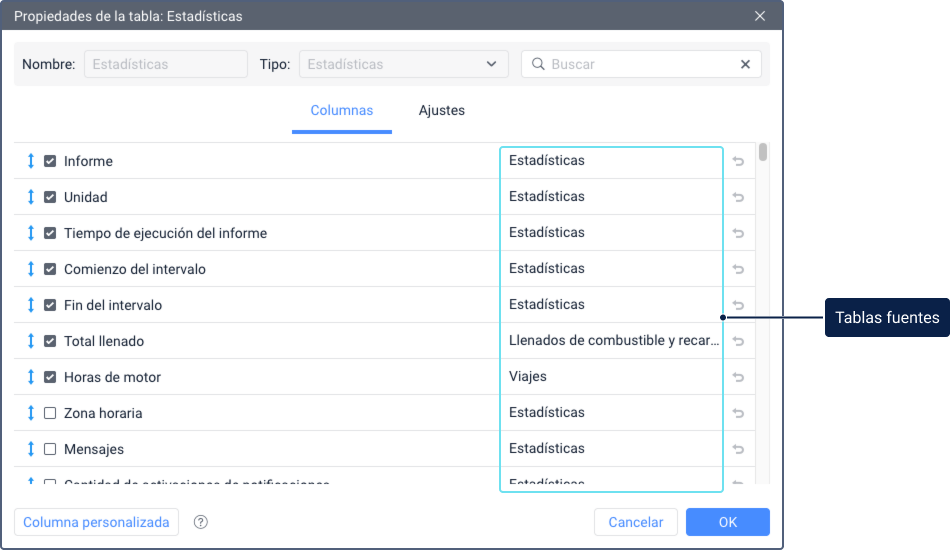Click the drag handle beside Unidad
The image size is (952, 550).
[31, 197]
